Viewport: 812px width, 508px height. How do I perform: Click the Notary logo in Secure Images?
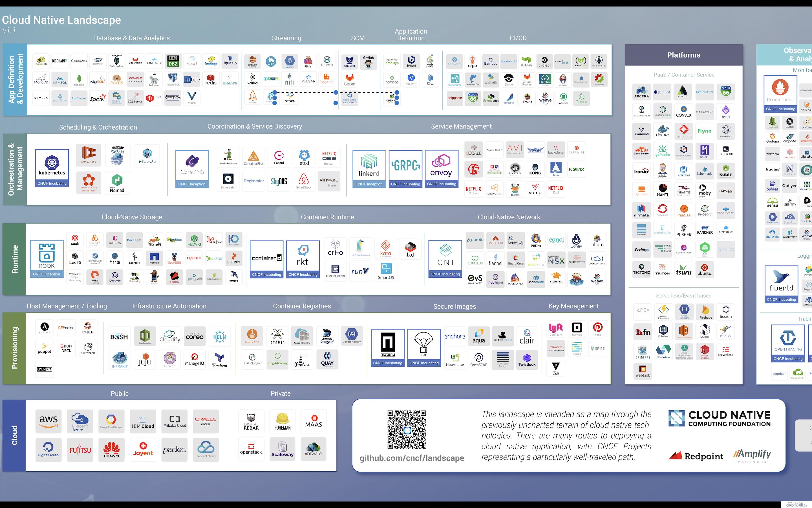388,348
